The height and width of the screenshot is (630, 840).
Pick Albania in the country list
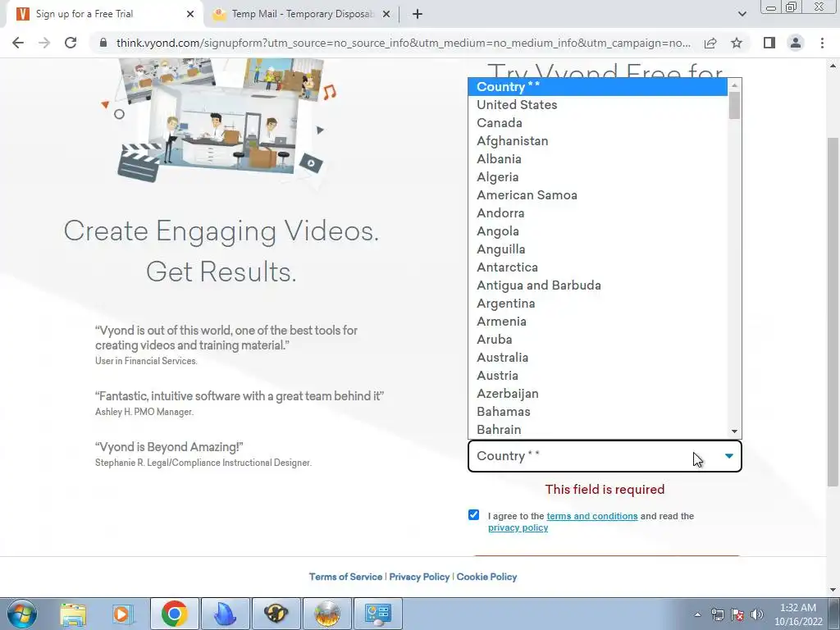coord(598,159)
